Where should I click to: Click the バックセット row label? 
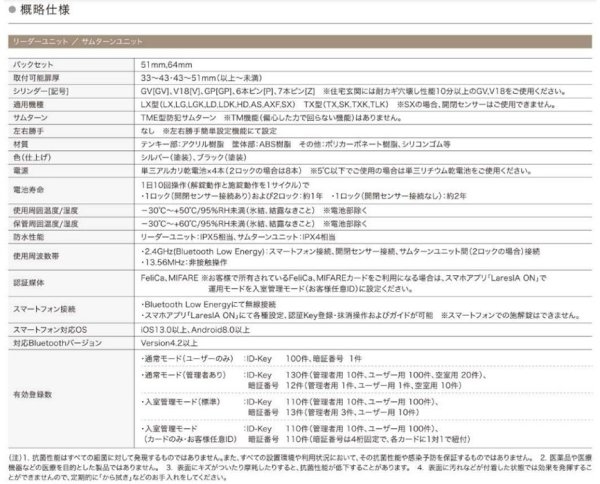pyautogui.click(x=31, y=63)
